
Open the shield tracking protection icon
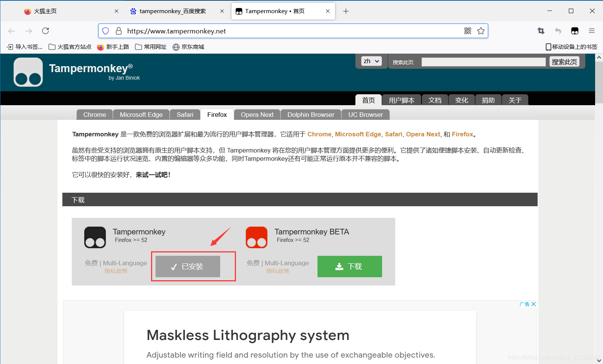106,31
